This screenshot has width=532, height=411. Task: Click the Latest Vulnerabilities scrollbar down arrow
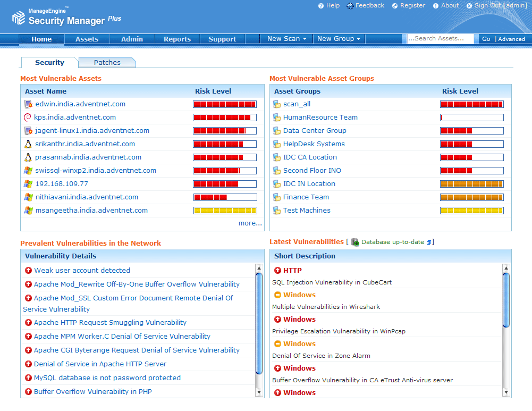tap(506, 392)
